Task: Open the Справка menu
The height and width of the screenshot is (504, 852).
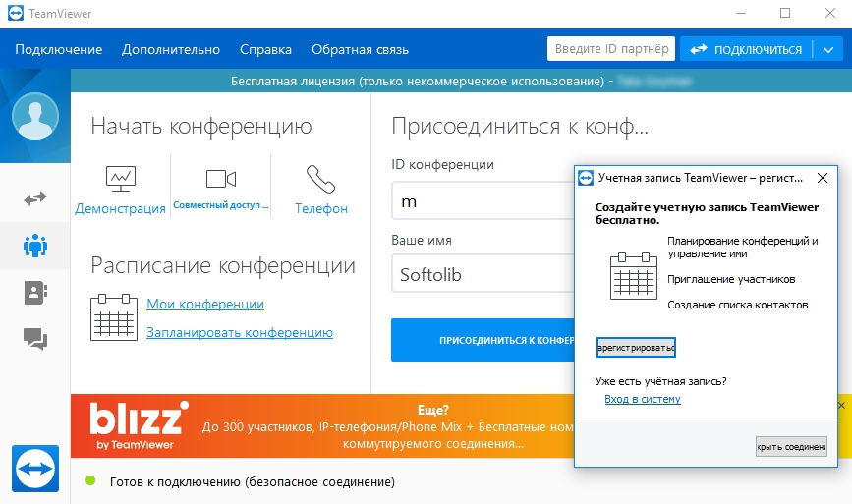Action: (x=265, y=49)
